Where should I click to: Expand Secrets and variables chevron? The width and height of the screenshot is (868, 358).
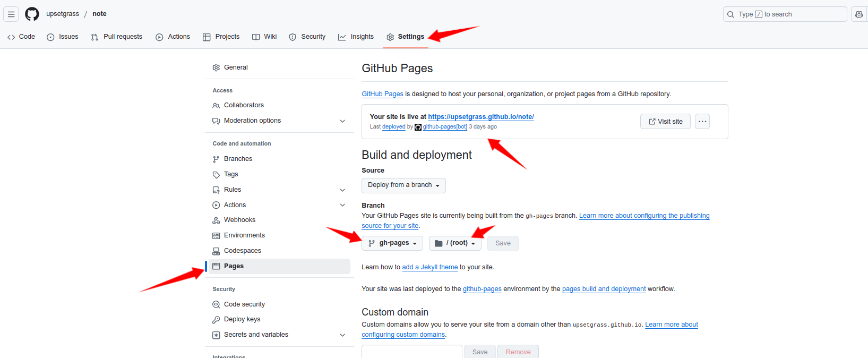pos(342,335)
